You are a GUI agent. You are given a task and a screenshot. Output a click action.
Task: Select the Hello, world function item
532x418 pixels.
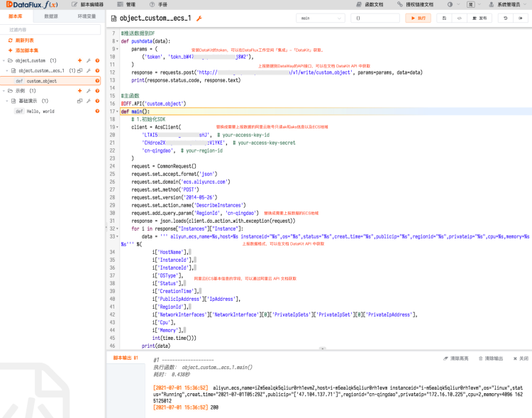[x=50, y=111]
